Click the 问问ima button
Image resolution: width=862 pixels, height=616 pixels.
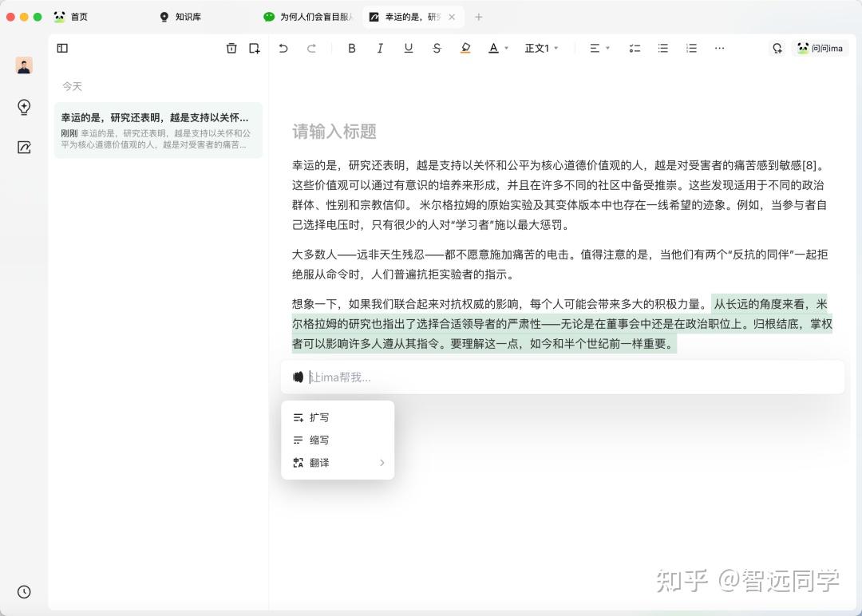tap(820, 48)
